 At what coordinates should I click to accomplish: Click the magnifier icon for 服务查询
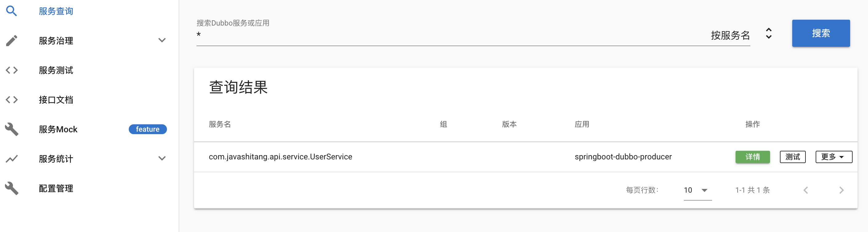pos(11,11)
